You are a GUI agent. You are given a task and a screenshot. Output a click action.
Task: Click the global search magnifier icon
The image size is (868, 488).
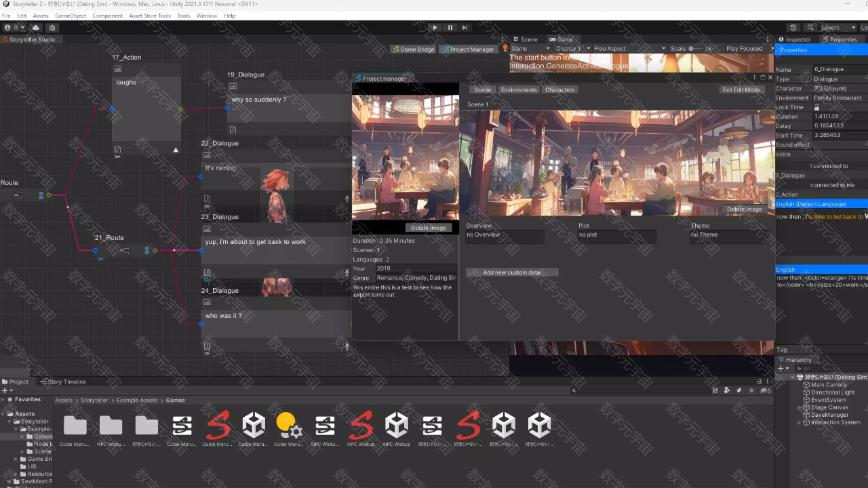(x=810, y=28)
